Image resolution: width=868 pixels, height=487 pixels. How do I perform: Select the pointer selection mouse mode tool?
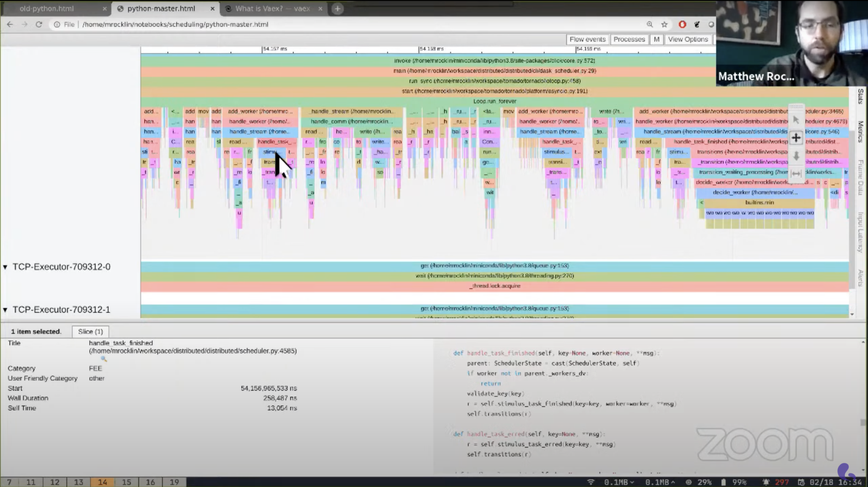tap(796, 120)
